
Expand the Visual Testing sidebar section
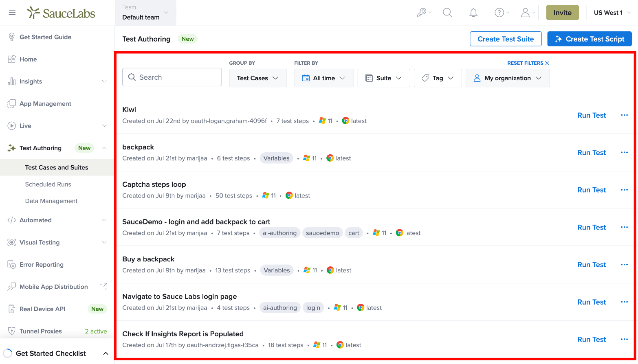[104, 242]
